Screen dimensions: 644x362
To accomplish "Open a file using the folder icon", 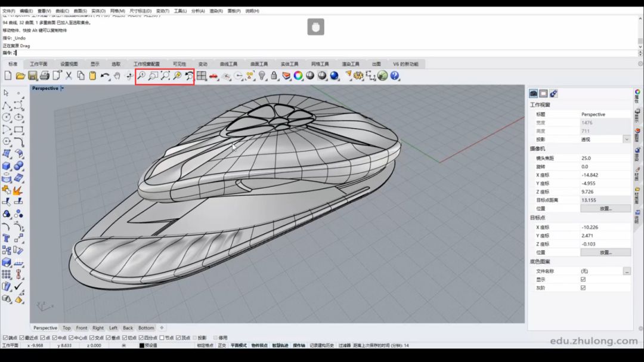I will tap(20, 76).
